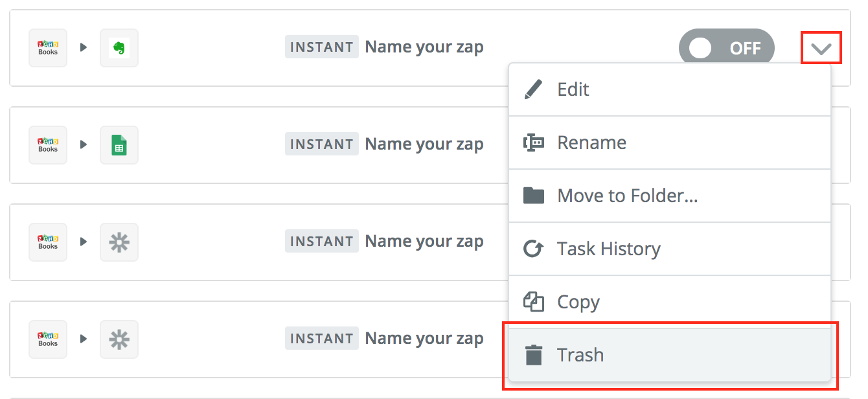Select Rename from the menu
868x399 pixels.
pos(591,142)
